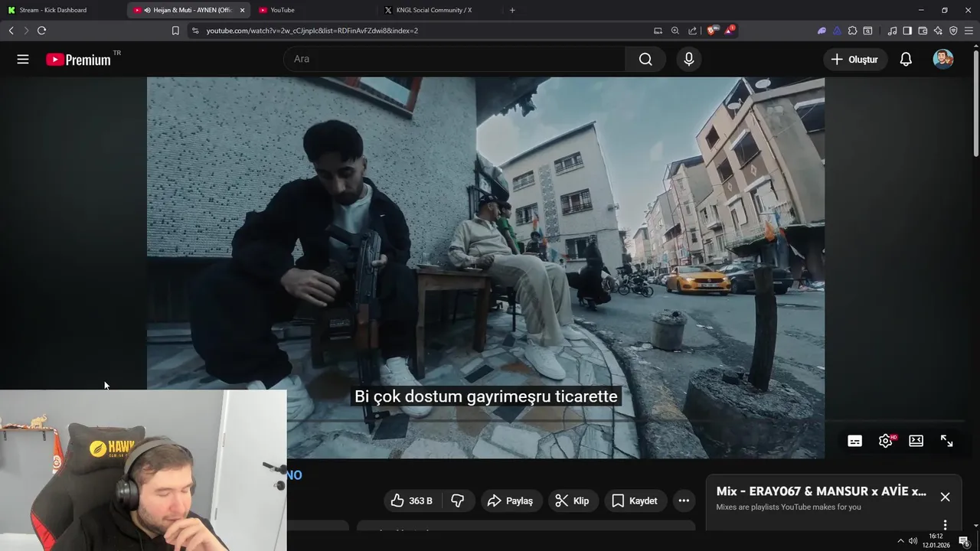Open the system volume control
Screen dimensions: 980x551
[x=913, y=541]
